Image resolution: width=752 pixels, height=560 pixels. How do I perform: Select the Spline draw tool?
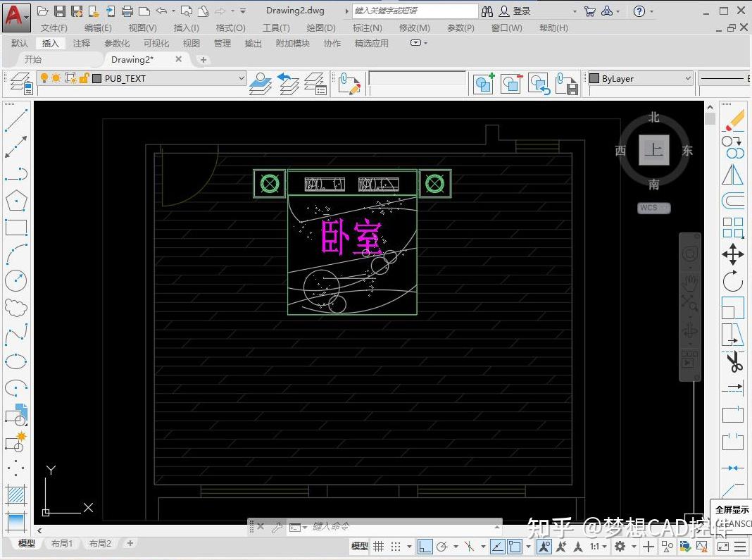[x=15, y=335]
